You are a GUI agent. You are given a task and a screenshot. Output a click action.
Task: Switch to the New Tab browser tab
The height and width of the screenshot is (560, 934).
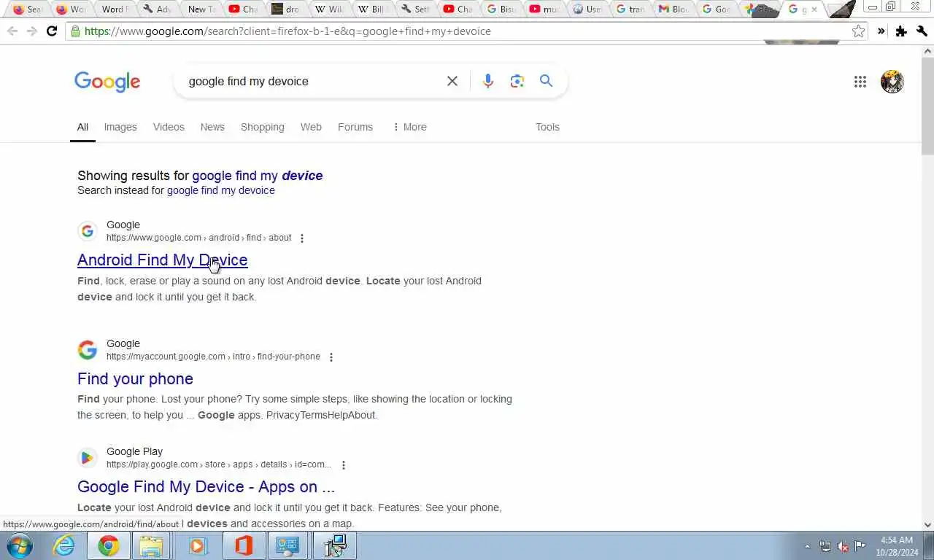click(199, 9)
